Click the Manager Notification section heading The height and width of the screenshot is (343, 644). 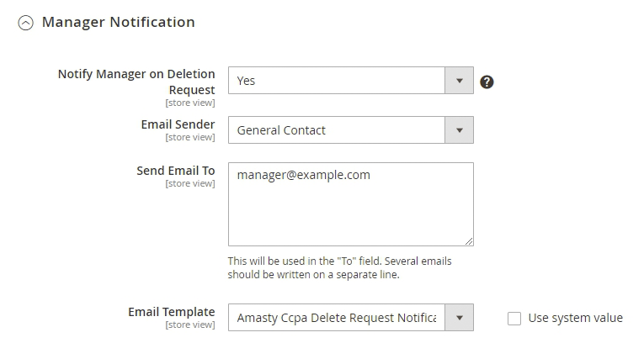118,23
